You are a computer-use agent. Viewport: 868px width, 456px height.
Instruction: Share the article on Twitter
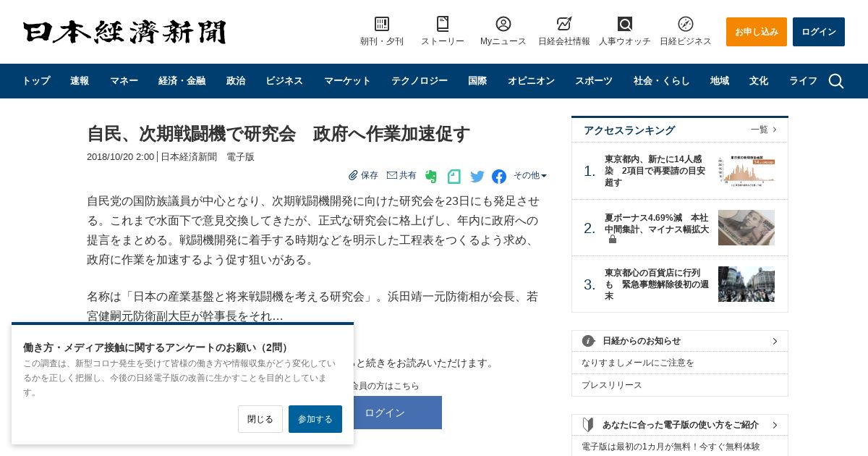point(477,176)
